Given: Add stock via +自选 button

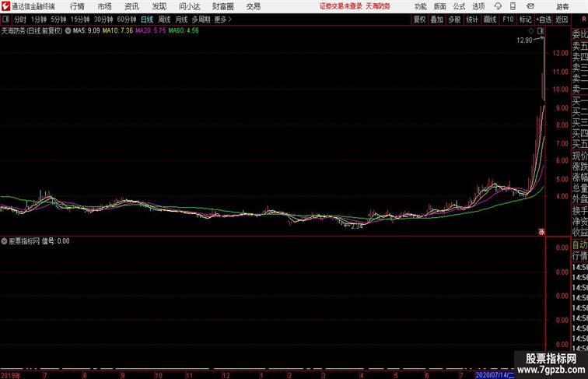Looking at the screenshot, I should tap(544, 19).
